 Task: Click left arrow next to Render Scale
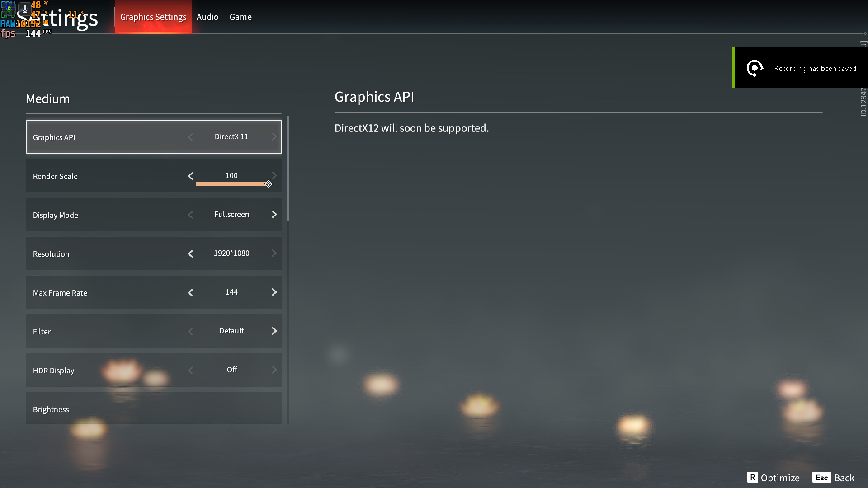tap(190, 176)
